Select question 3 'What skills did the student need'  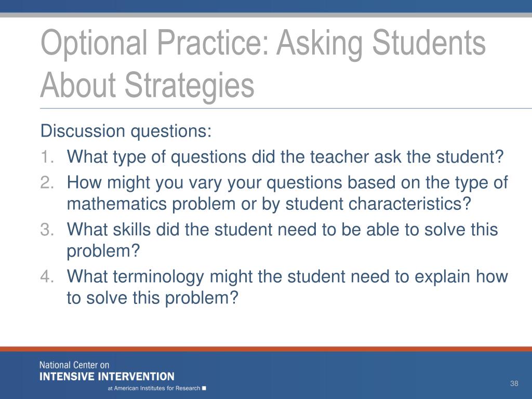point(282,230)
